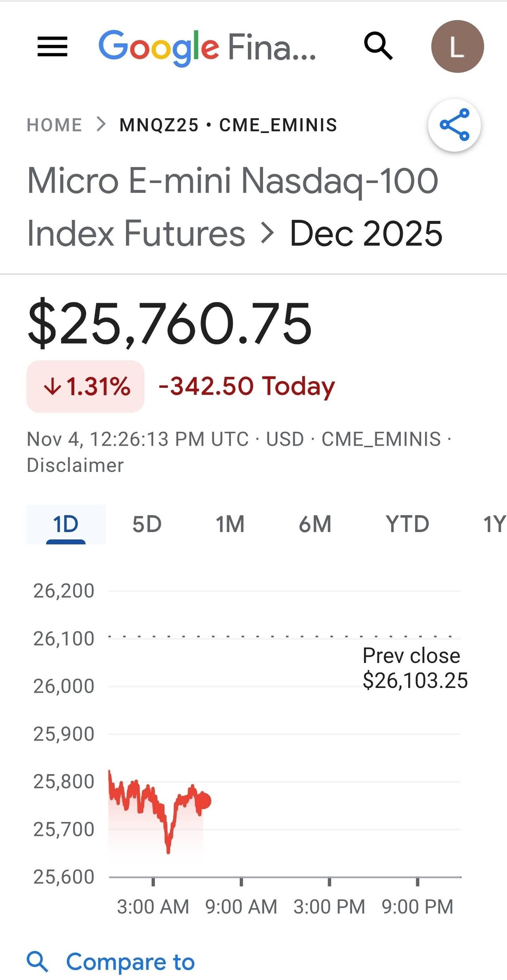This screenshot has height=980, width=507.
Task: Select the 1D chart range
Action: coord(66,524)
